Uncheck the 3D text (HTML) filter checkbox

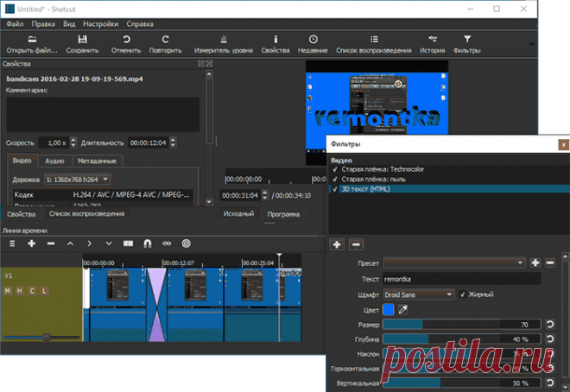335,189
